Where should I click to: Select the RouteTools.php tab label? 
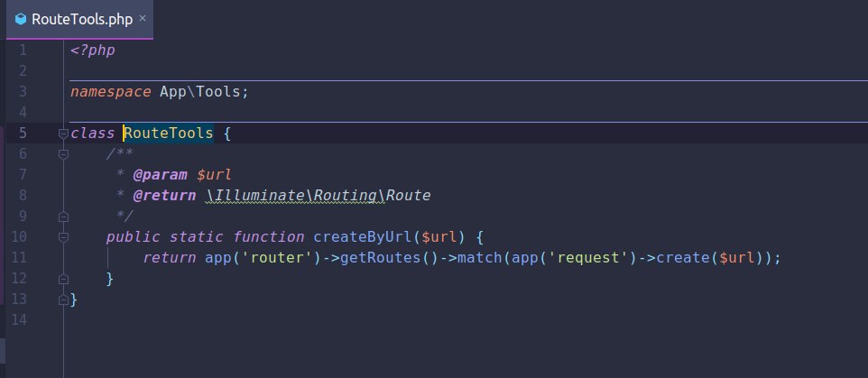(x=82, y=19)
